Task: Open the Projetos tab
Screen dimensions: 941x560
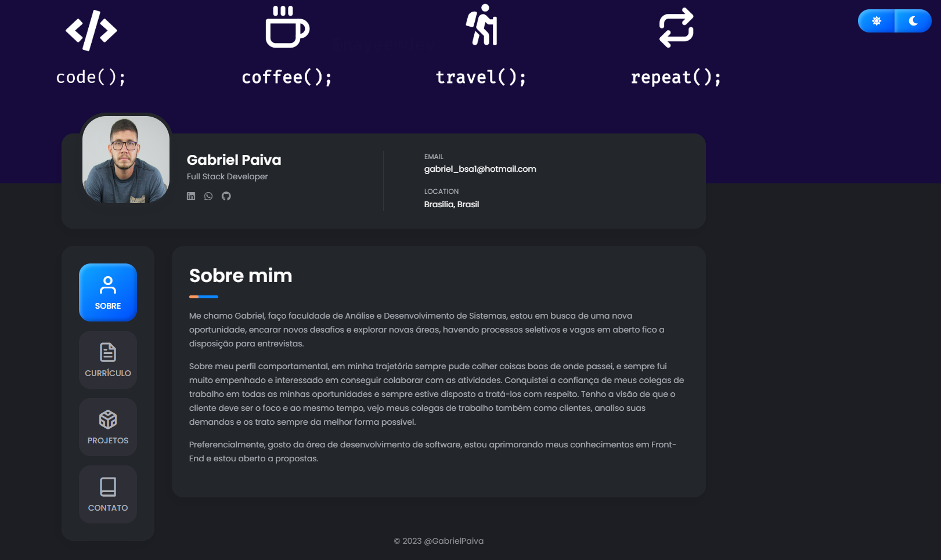Action: click(x=108, y=427)
